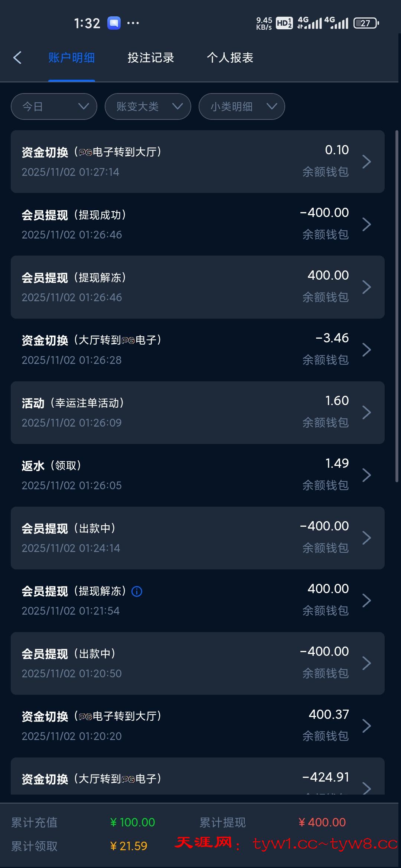Tap the arrow on 400.37 transfer row
Viewport: 401px width, 868px height.
click(x=366, y=726)
